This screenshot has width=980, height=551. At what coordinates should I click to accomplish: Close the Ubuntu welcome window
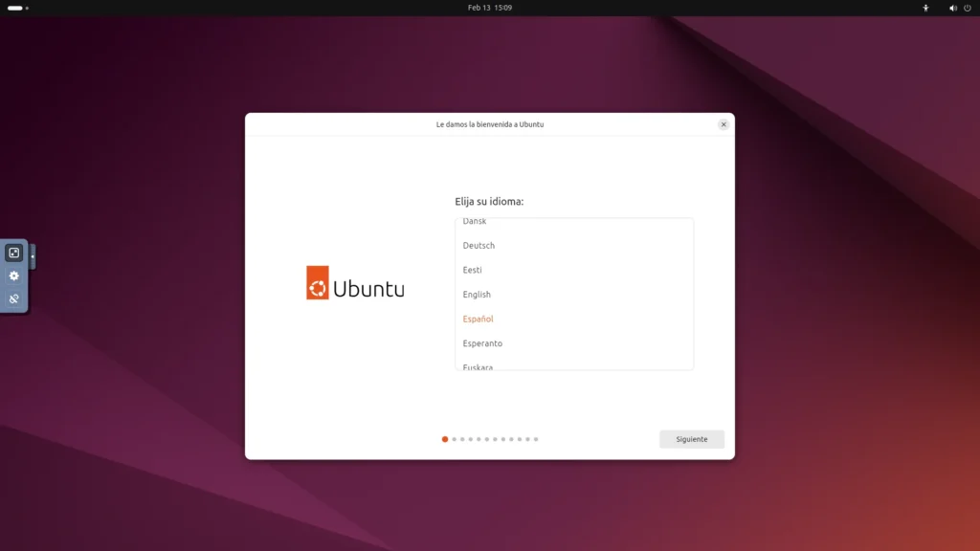(x=724, y=124)
